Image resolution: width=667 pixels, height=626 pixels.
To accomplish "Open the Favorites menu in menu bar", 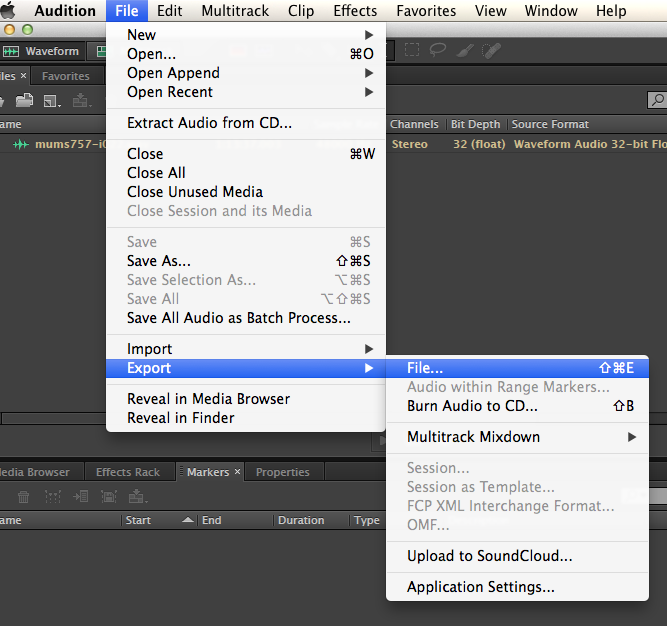I will (x=426, y=11).
